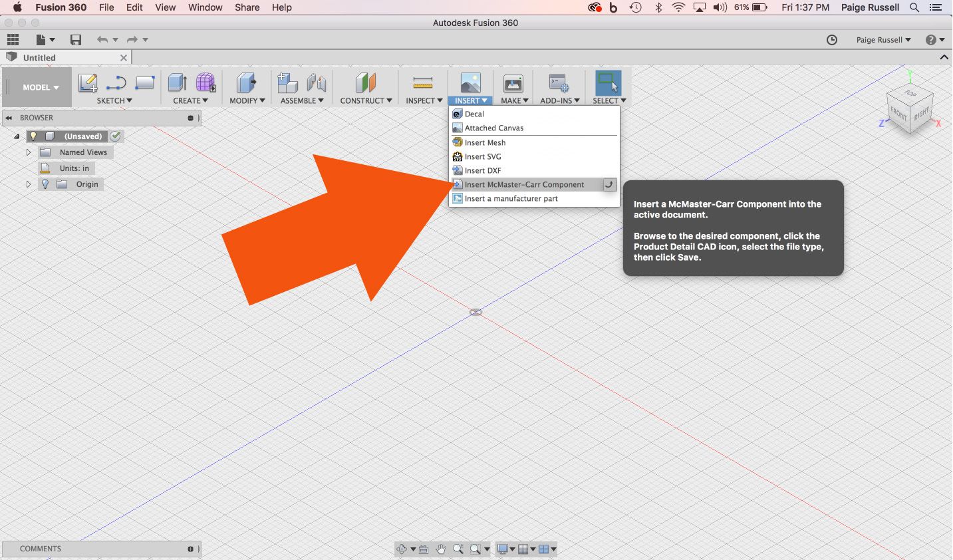The width and height of the screenshot is (953, 560).
Task: Select the Create Form tool
Action: tap(205, 83)
